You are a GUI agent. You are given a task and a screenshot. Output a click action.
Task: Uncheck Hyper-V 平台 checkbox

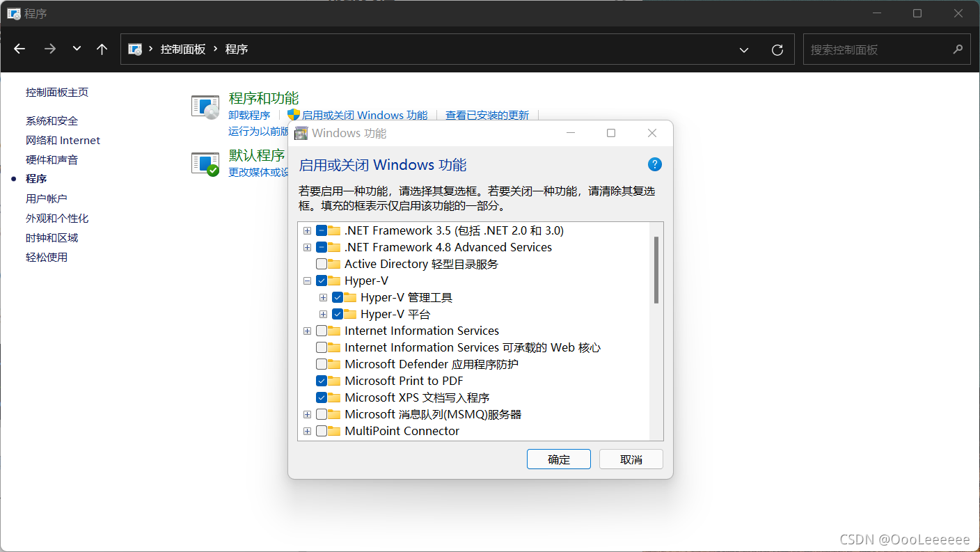(338, 314)
